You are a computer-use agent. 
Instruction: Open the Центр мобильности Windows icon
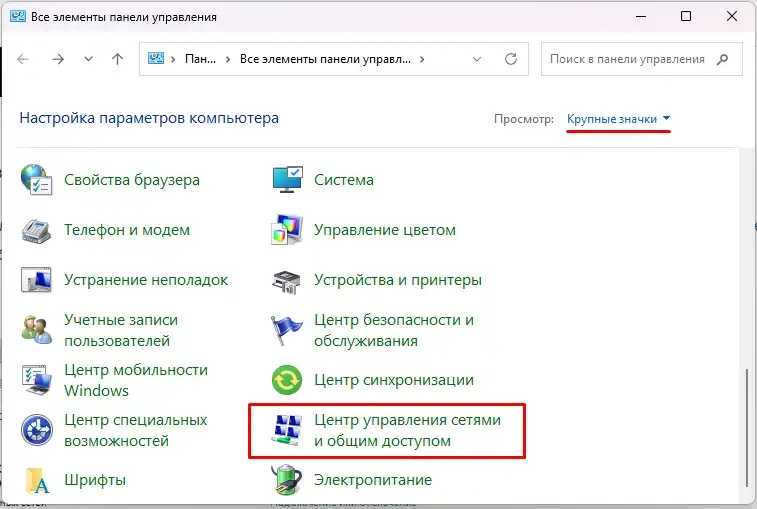coord(36,380)
